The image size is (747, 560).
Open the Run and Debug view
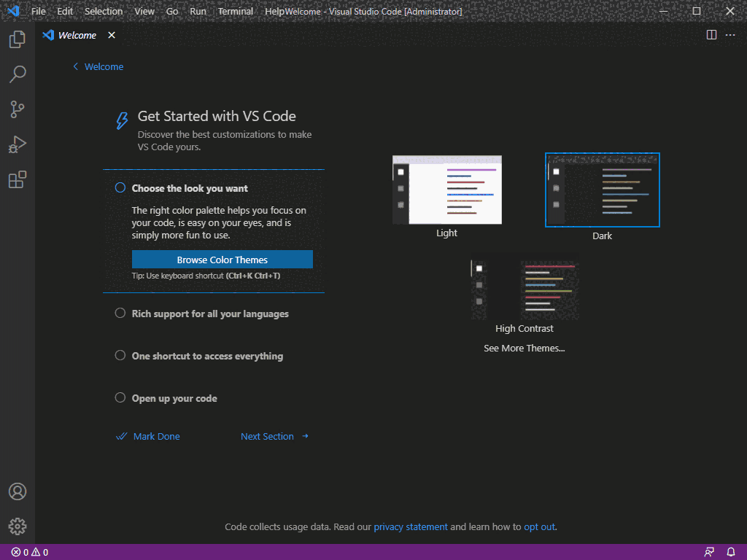point(17,144)
